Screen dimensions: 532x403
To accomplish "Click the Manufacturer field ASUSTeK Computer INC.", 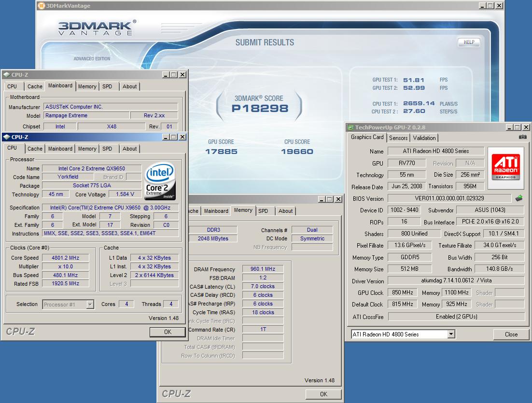I will 111,107.
